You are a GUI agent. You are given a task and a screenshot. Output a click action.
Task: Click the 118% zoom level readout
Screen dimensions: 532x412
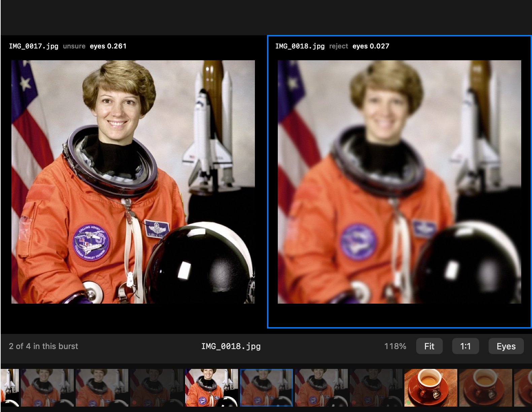(395, 346)
